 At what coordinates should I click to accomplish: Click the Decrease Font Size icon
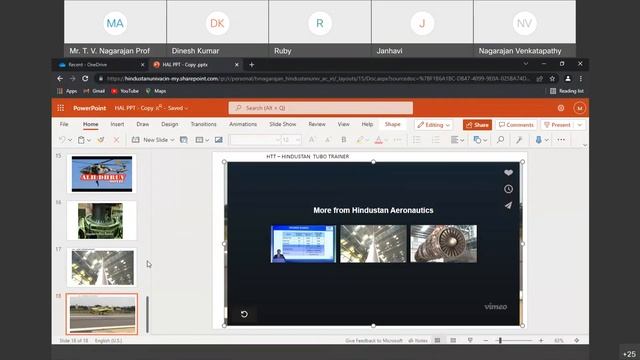click(328, 140)
